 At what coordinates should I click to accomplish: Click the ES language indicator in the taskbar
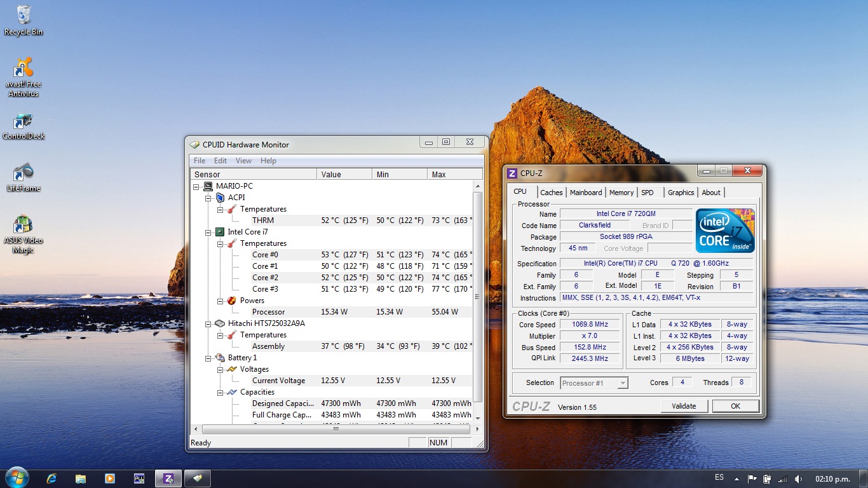719,477
